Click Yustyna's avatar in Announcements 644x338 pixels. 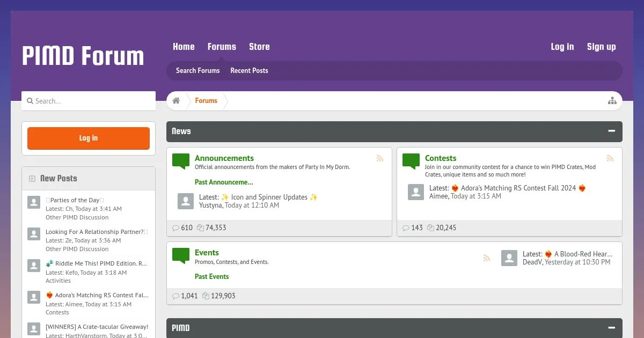(x=186, y=201)
